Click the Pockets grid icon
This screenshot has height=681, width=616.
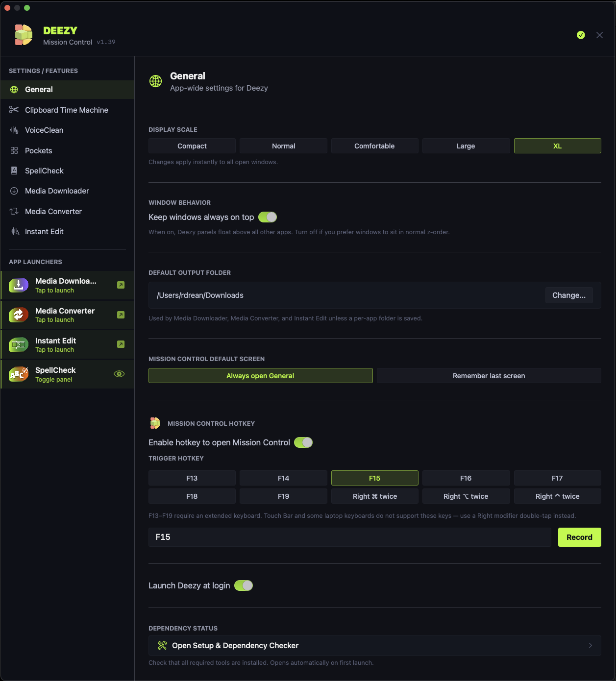[x=14, y=150]
